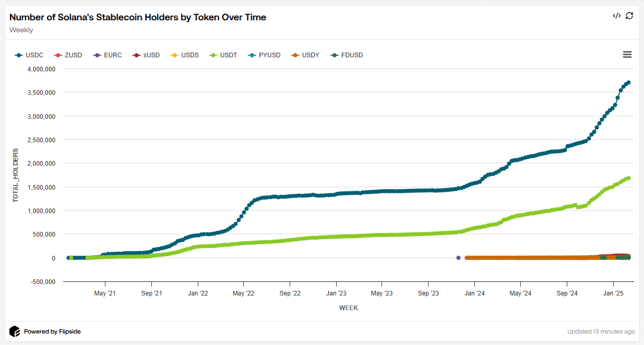Click the refresh chart icon
The image size is (644, 345).
click(629, 16)
